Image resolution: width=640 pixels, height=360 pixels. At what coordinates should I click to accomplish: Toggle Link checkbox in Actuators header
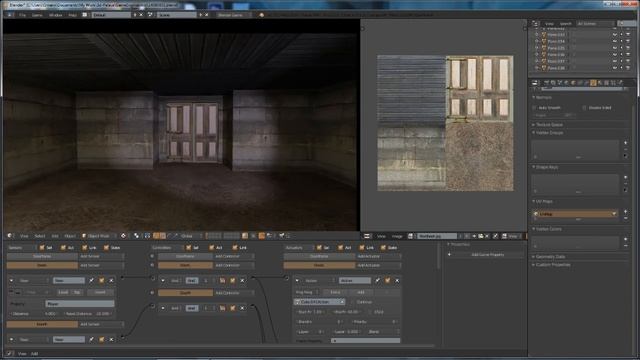click(362, 247)
